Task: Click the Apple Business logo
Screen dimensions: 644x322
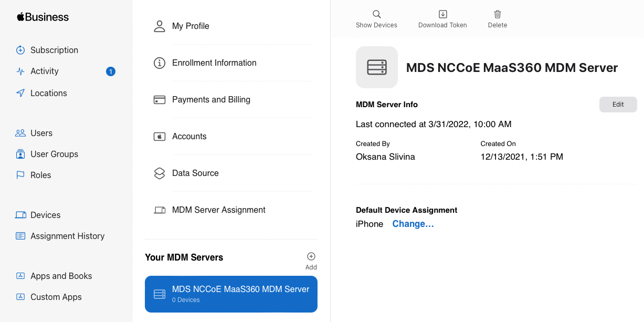Action: pos(43,17)
